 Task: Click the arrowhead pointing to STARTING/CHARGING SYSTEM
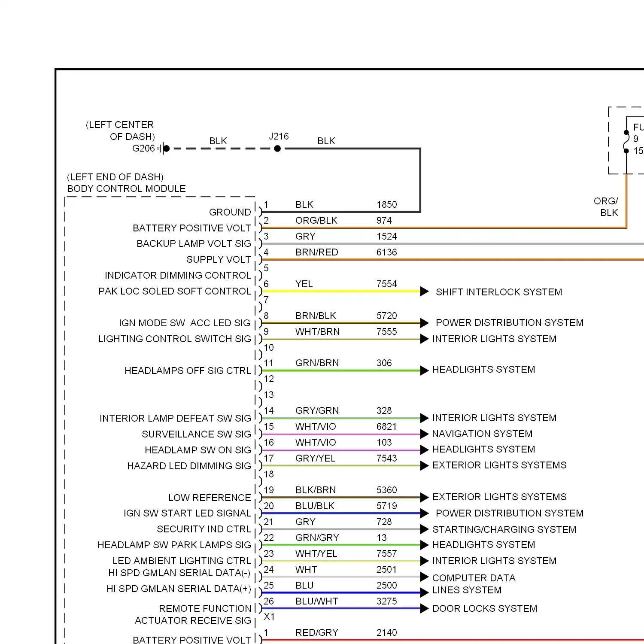pyautogui.click(x=425, y=529)
